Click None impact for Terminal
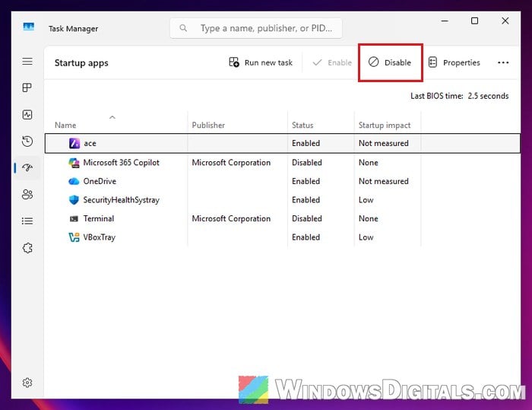 tap(368, 219)
